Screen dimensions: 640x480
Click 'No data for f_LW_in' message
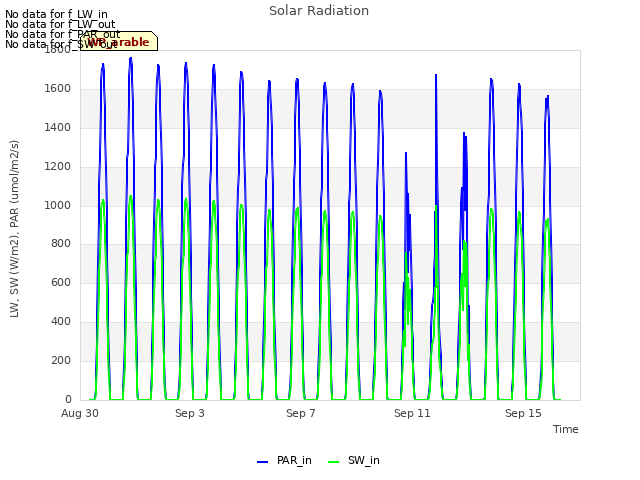[56, 15]
